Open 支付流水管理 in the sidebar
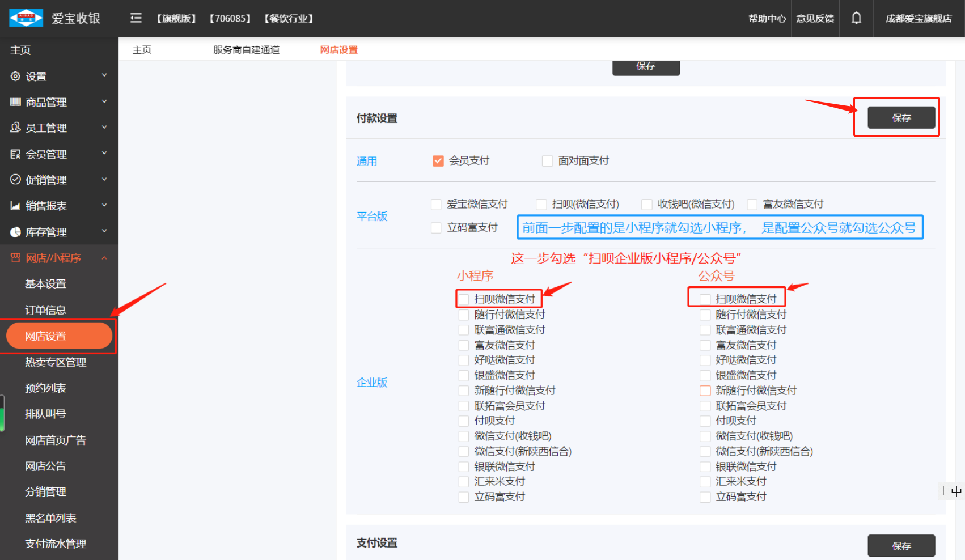 56,544
